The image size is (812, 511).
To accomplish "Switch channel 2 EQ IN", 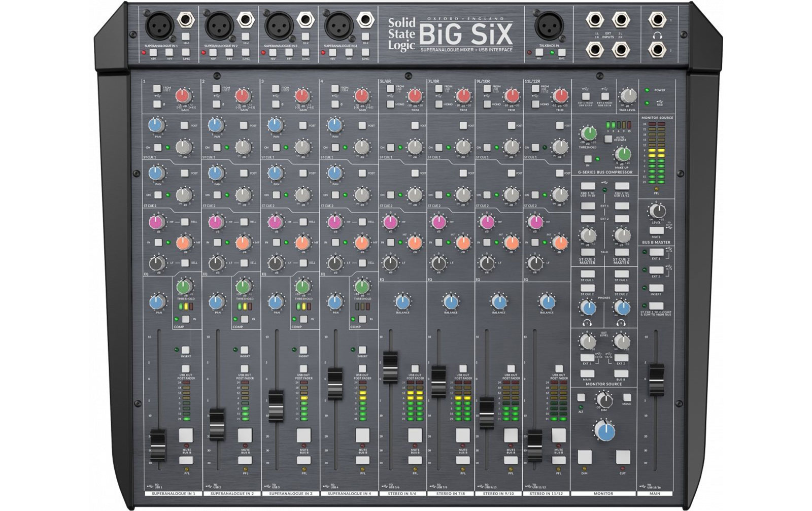I will pos(218,243).
